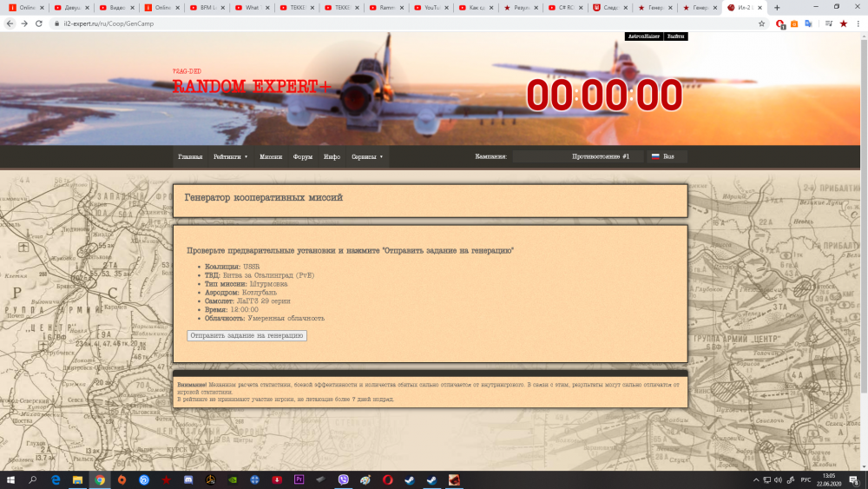Viewport: 868px width, 489px height.
Task: Click Выйти to log out
Action: coord(676,36)
